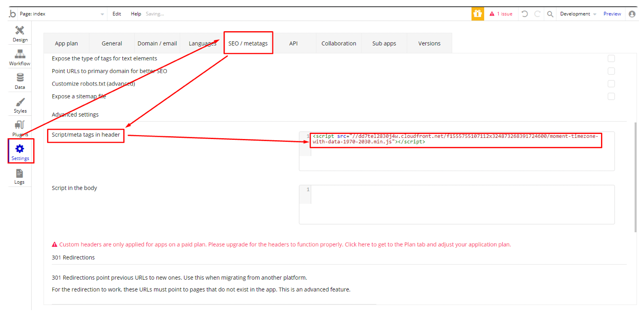Click the 'Advanced settings' heading

(x=75, y=115)
